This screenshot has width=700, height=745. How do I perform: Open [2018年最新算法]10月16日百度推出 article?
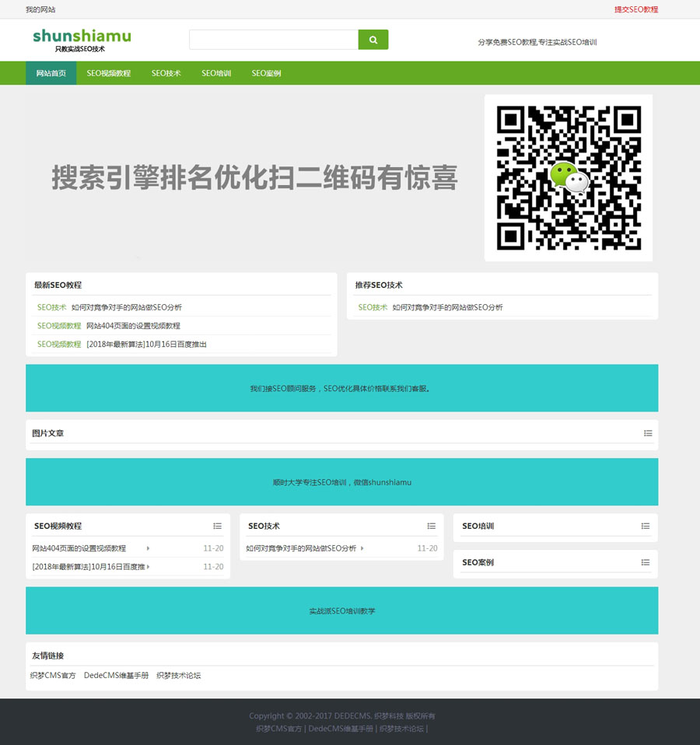click(146, 345)
